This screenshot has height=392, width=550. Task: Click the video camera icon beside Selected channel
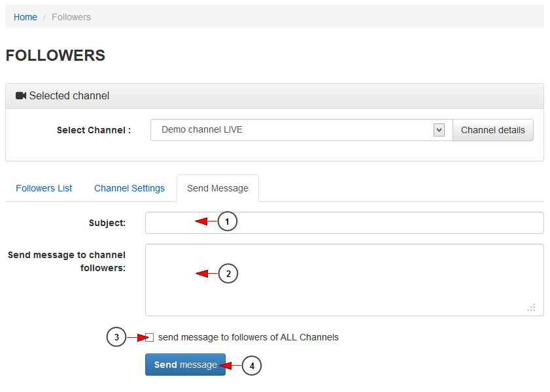click(x=21, y=95)
